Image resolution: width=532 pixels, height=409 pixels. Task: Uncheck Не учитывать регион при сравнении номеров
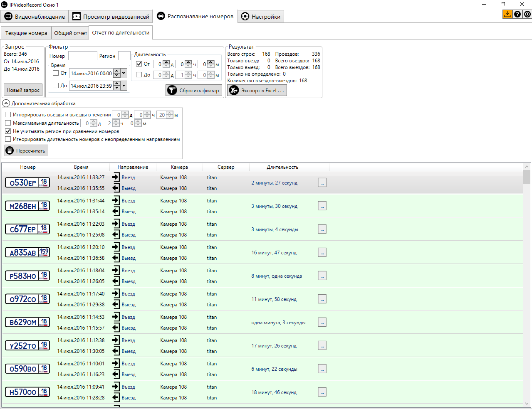pos(8,131)
